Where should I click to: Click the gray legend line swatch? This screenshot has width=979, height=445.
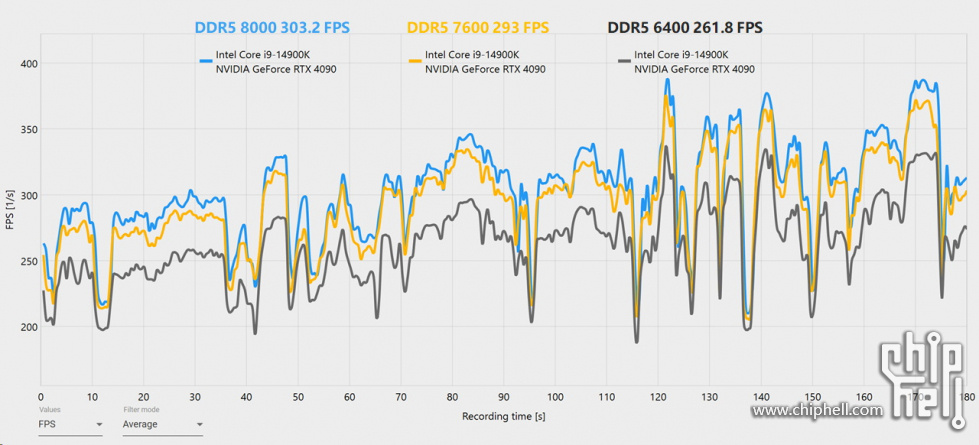[624, 61]
